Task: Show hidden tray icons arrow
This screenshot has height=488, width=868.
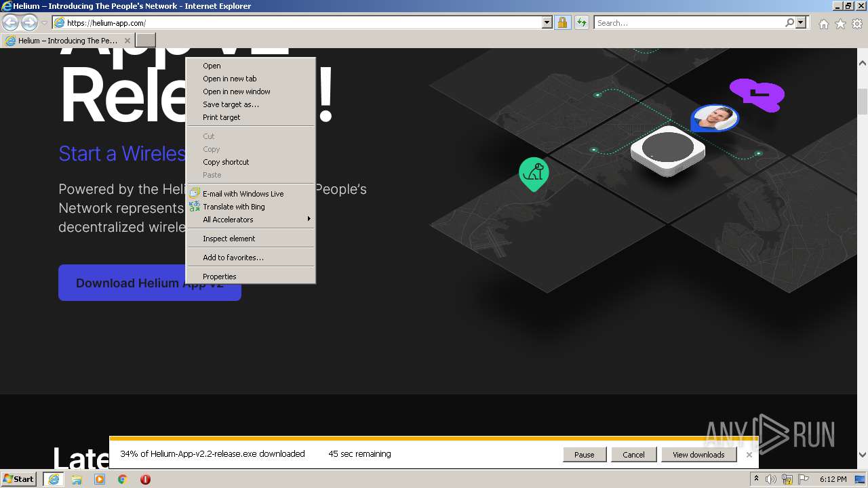Action: [756, 479]
